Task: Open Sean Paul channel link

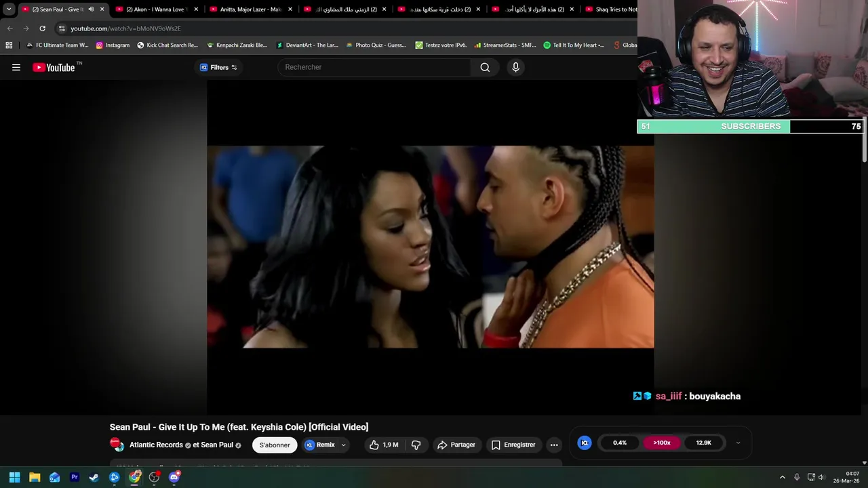Action: (x=217, y=445)
